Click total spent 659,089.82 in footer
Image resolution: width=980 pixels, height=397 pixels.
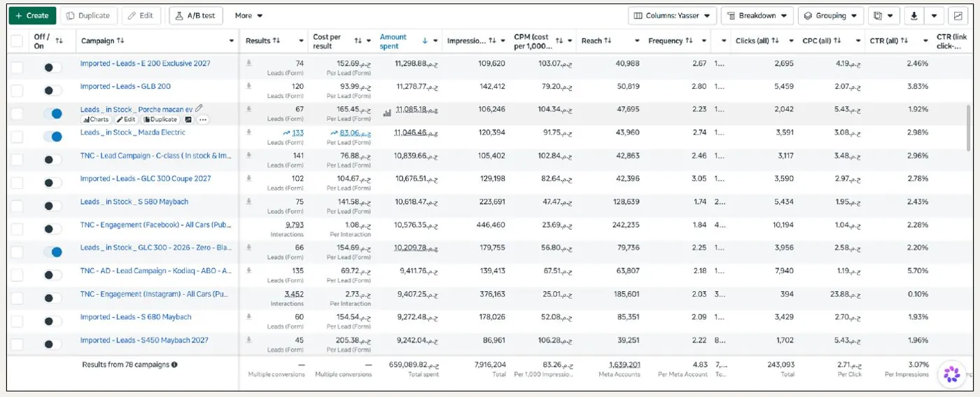pos(413,365)
